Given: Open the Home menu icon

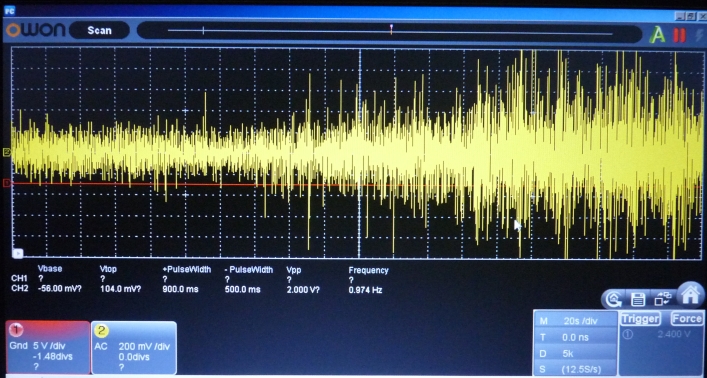Looking at the screenshot, I should (691, 295).
